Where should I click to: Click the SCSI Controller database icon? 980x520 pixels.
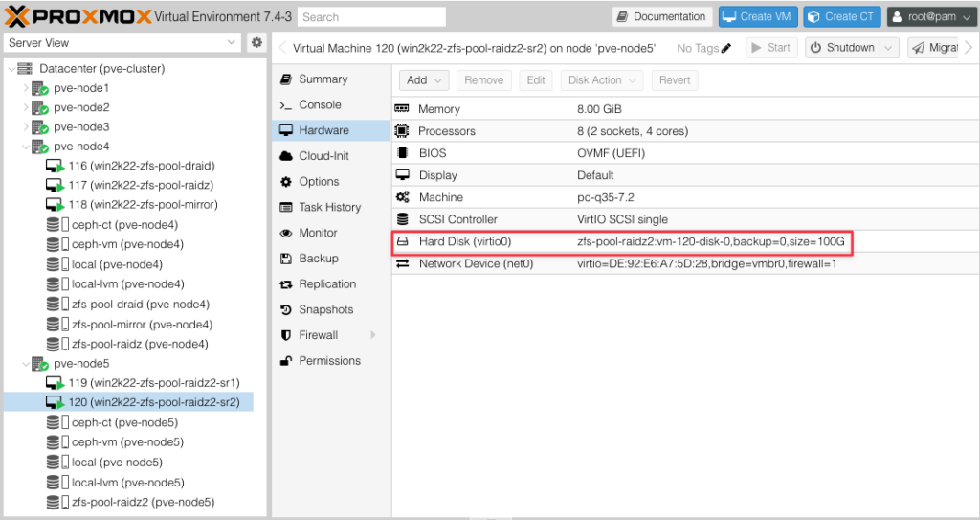[x=403, y=219]
